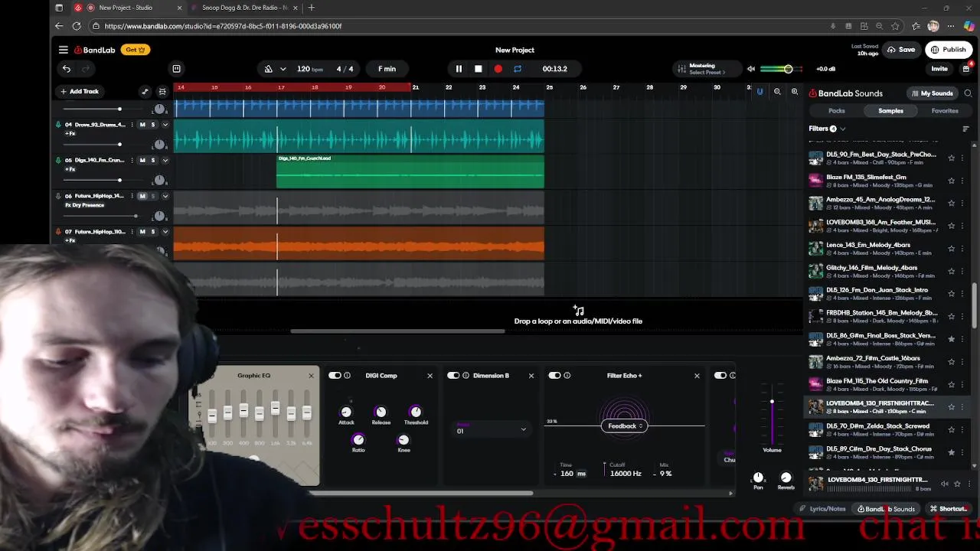Viewport: 980px width, 551px height.
Task: Show info for DIGI Comp effect
Action: pos(347,376)
